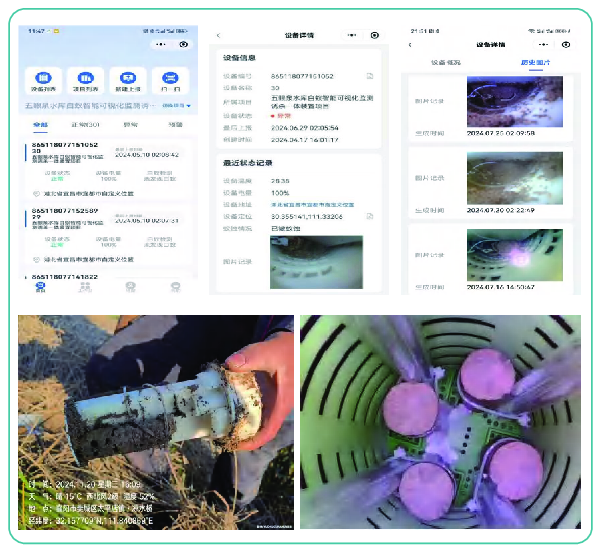Open the picture record thumbnail in device details

click(316, 262)
